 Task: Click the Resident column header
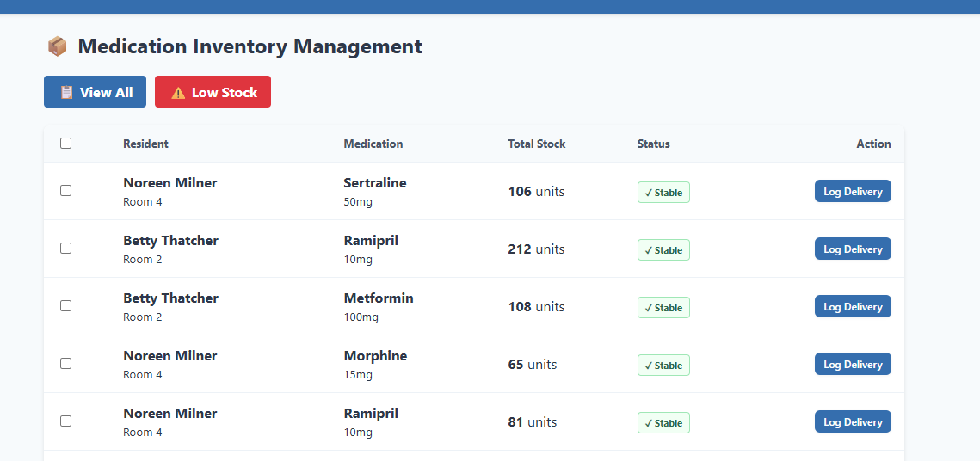pos(145,144)
